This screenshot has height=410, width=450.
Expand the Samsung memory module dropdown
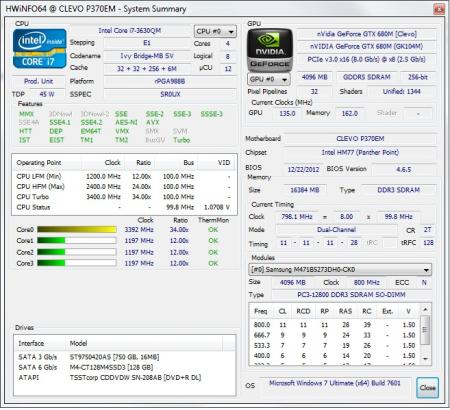click(340, 269)
